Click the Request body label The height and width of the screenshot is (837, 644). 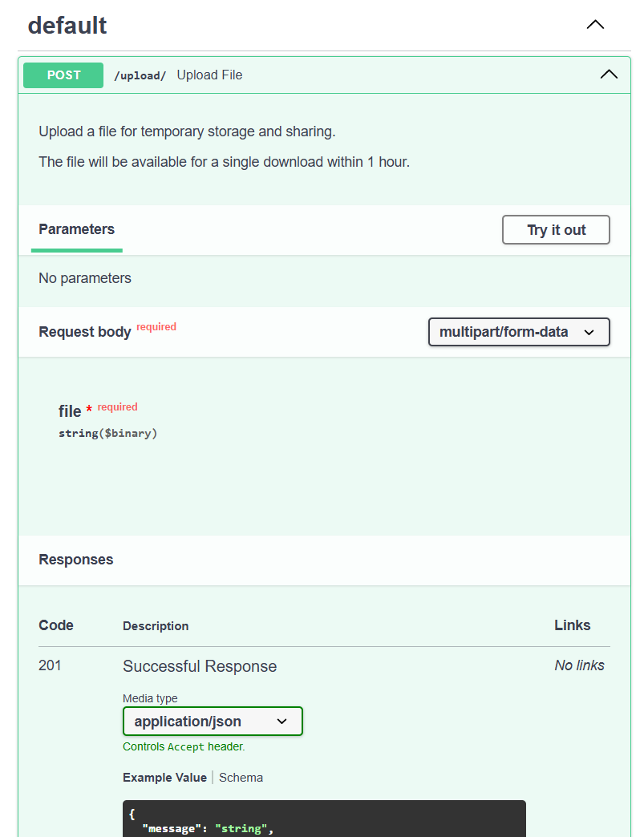[84, 332]
